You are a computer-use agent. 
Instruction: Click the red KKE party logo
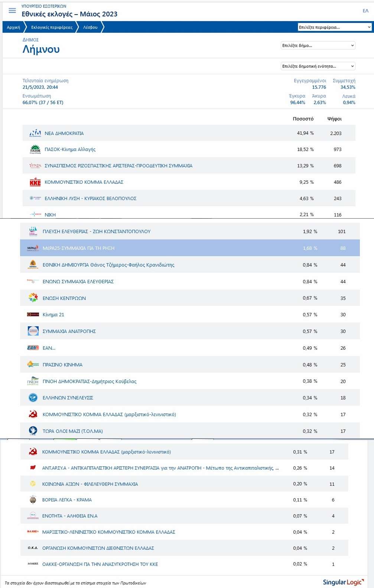[35, 182]
